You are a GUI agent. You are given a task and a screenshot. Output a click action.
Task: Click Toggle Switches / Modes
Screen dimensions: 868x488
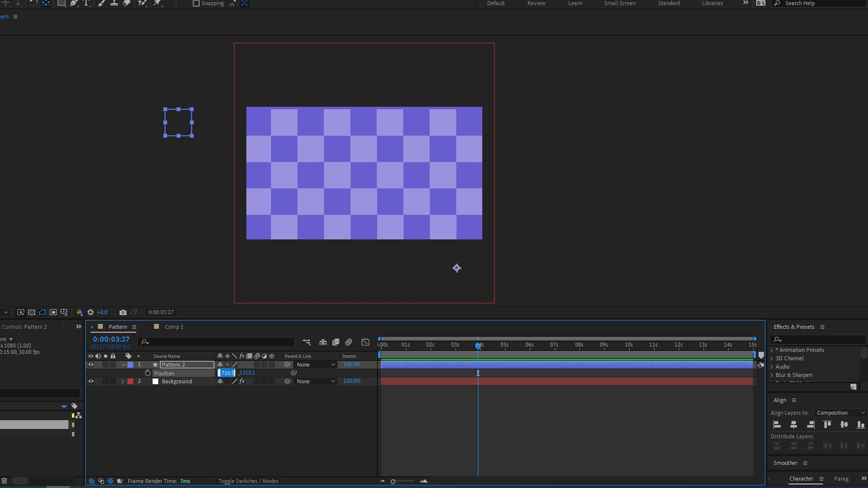click(248, 481)
